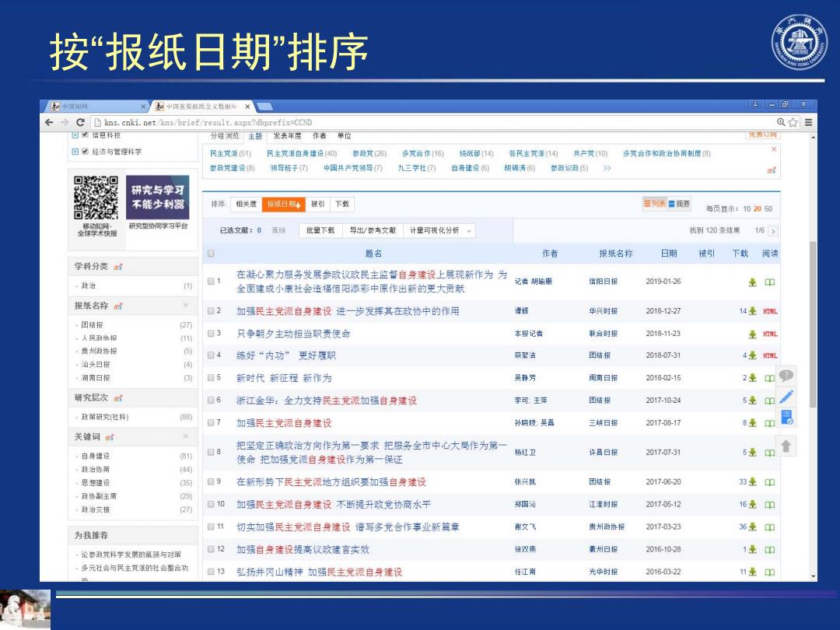Check the box for row 5
Screen dimensions: 840x630
pyautogui.click(x=211, y=378)
